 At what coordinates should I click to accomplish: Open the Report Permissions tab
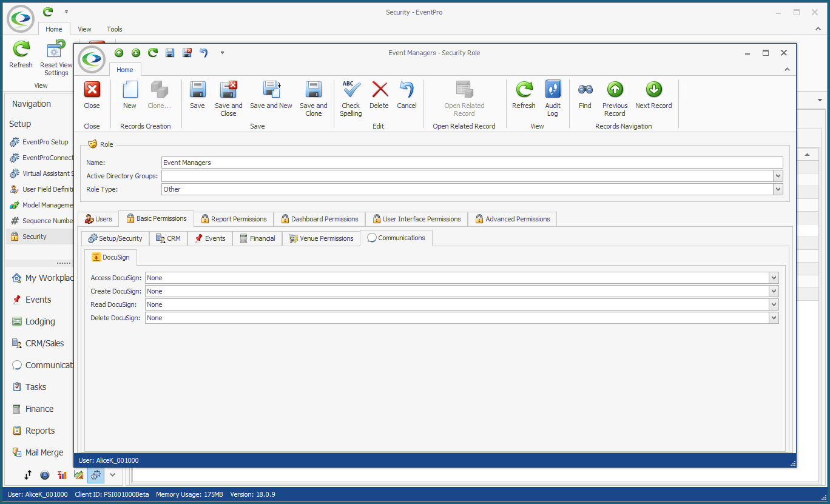click(234, 219)
